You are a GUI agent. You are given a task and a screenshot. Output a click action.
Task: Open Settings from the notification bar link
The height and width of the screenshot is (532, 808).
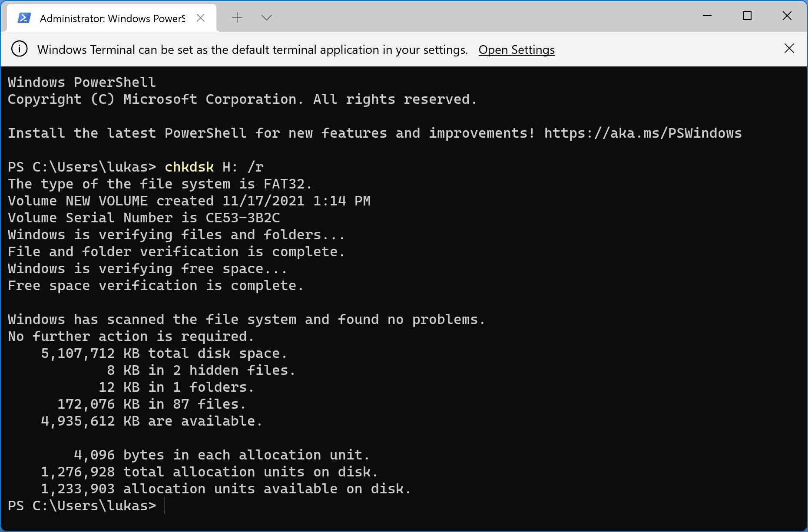517,50
